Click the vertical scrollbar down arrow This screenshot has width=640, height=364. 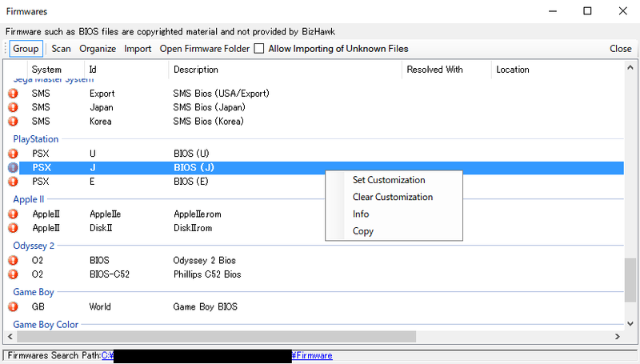click(x=630, y=324)
